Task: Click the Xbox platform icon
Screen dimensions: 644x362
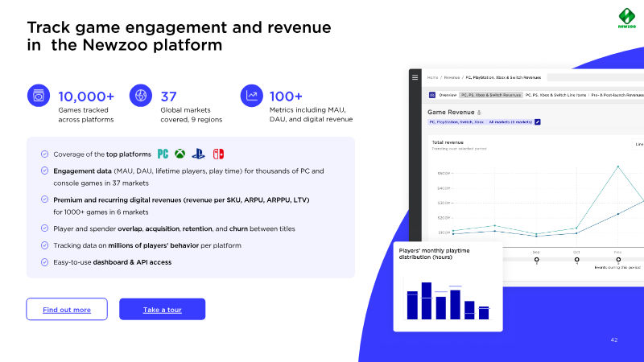Action: [181, 154]
